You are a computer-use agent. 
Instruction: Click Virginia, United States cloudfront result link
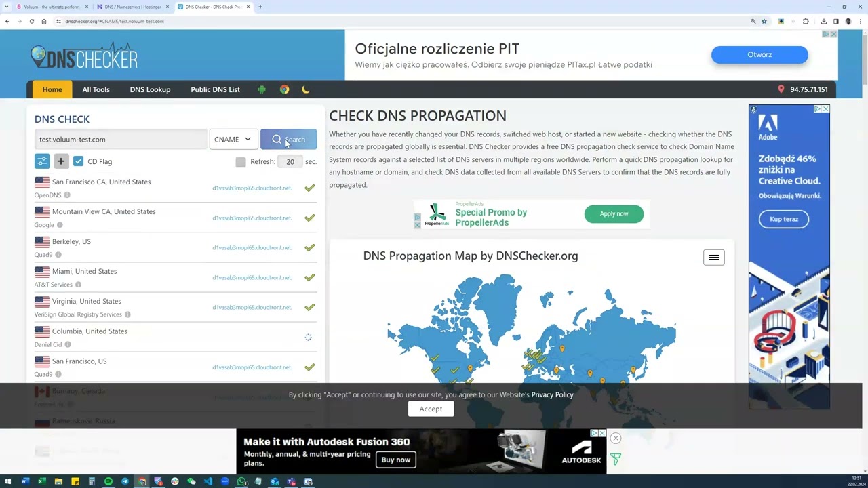tap(252, 307)
